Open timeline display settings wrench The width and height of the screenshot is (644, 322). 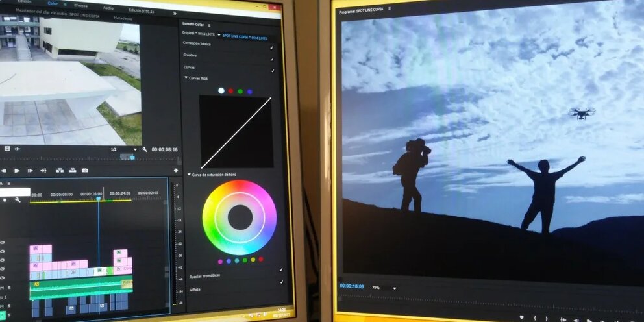click(18, 199)
